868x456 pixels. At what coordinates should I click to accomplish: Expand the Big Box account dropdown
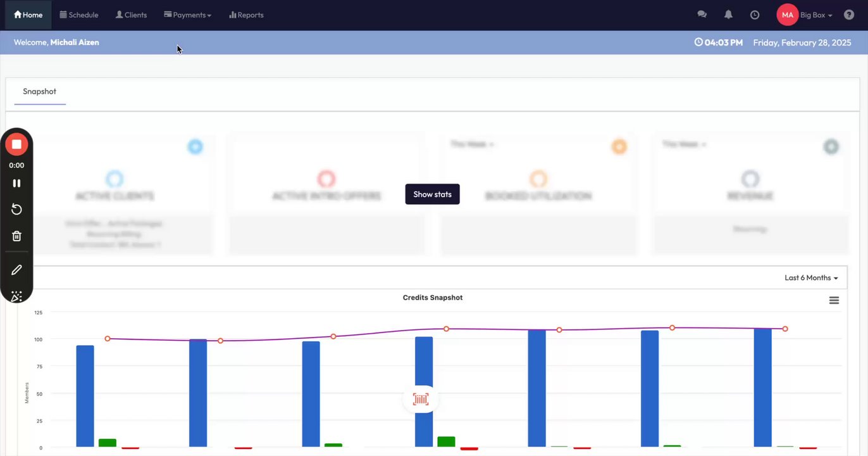tap(816, 15)
